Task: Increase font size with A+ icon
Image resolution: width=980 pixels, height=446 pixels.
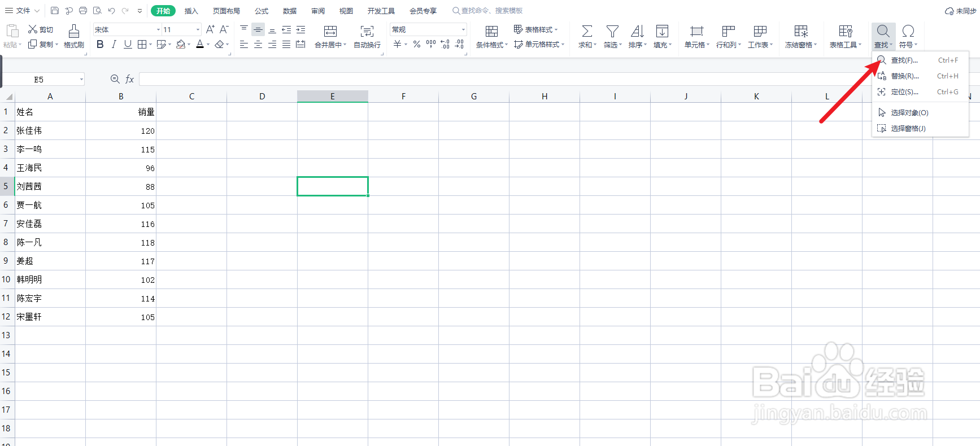Action: [210, 29]
